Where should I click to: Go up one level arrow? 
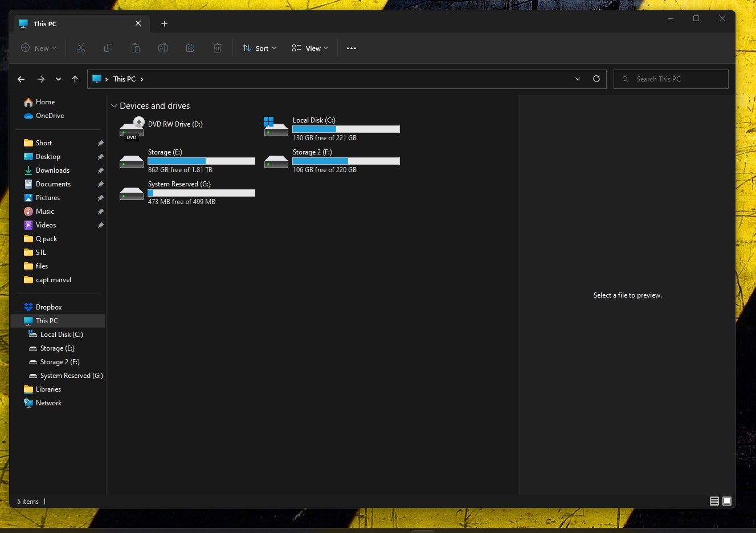(x=75, y=79)
